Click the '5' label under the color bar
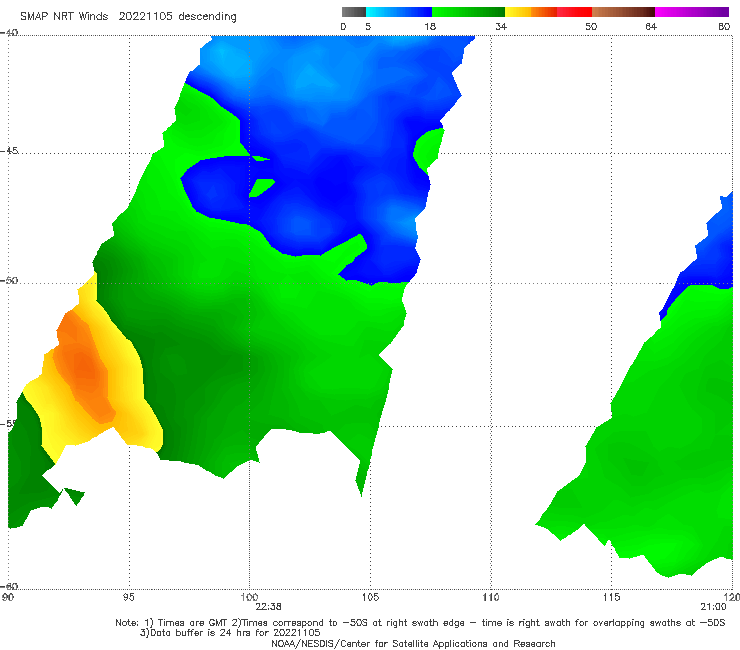 click(x=368, y=27)
